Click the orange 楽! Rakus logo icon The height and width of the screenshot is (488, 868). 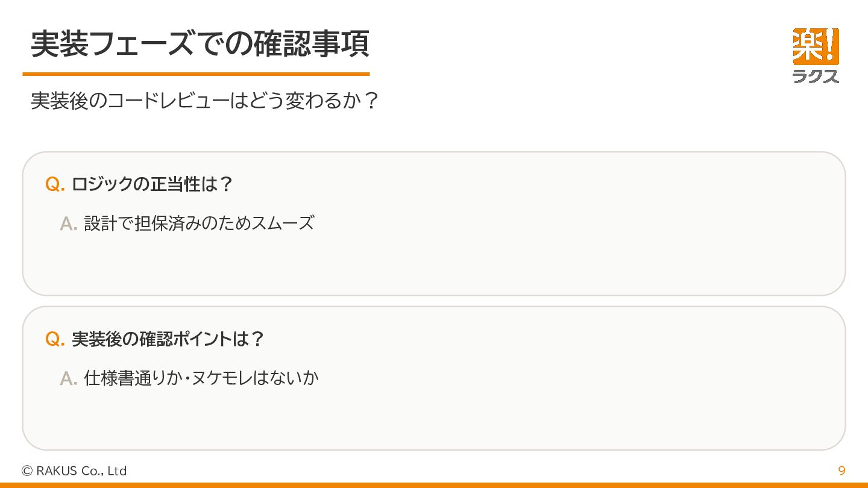(x=816, y=46)
